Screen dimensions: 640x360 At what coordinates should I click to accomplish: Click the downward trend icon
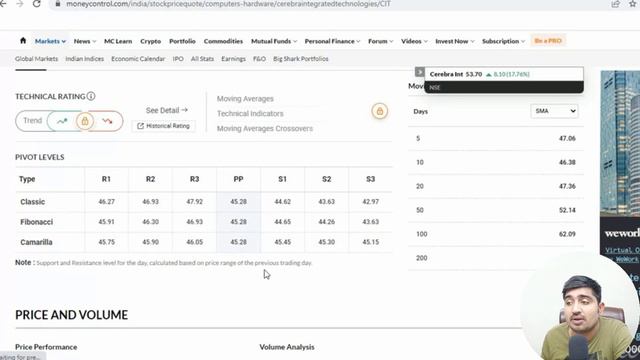[107, 121]
